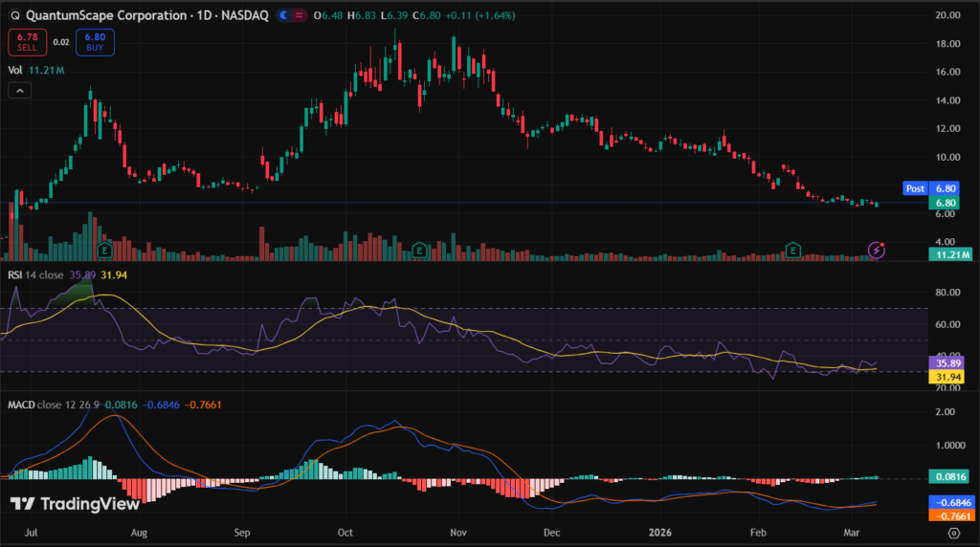
Task: Click the lightning bolt icon on the volume pane
Action: (x=876, y=251)
